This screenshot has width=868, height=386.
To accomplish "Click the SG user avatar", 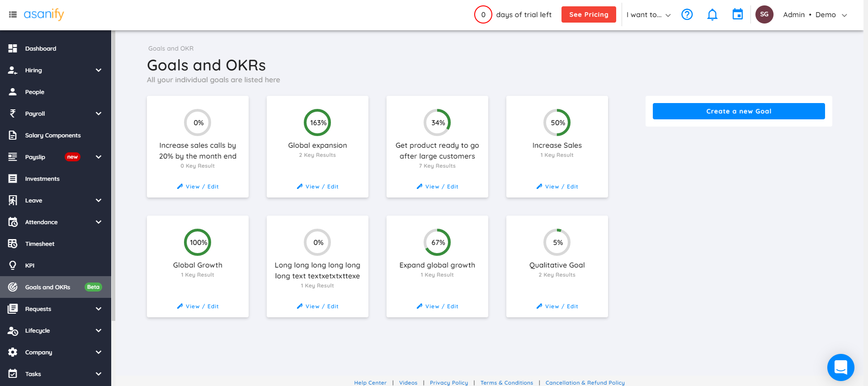I will (x=764, y=14).
